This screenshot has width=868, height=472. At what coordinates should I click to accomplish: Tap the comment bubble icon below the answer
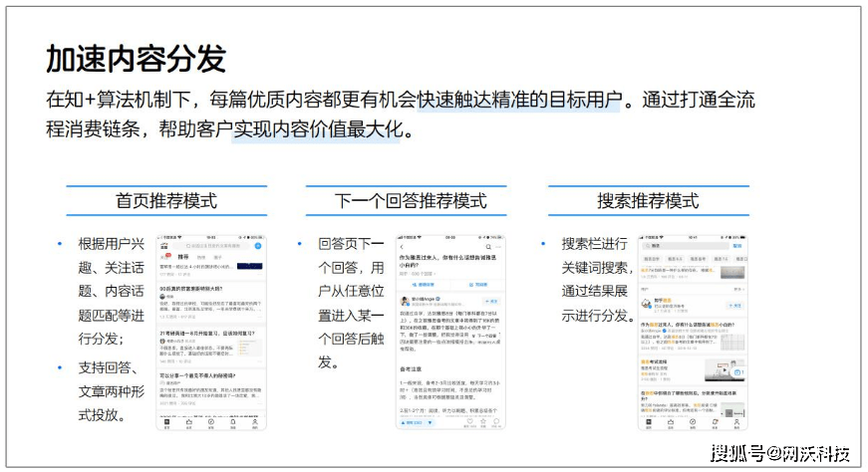click(496, 421)
